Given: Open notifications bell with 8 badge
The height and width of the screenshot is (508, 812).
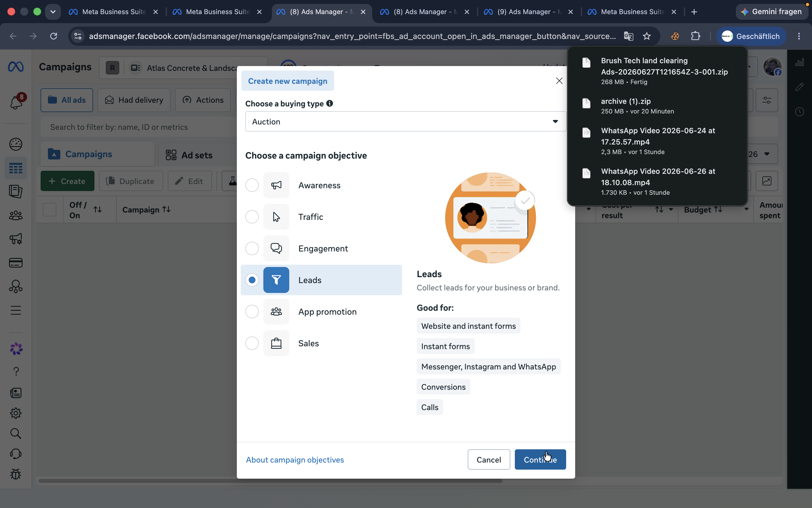Looking at the screenshot, I should point(16,102).
